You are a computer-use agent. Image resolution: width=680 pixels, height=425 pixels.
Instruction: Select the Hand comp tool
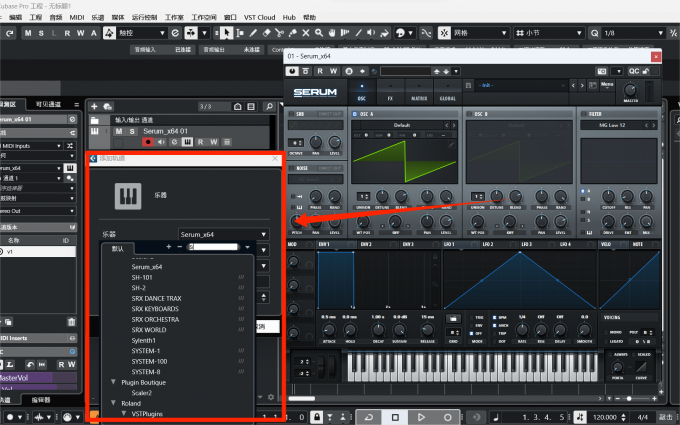(332, 33)
